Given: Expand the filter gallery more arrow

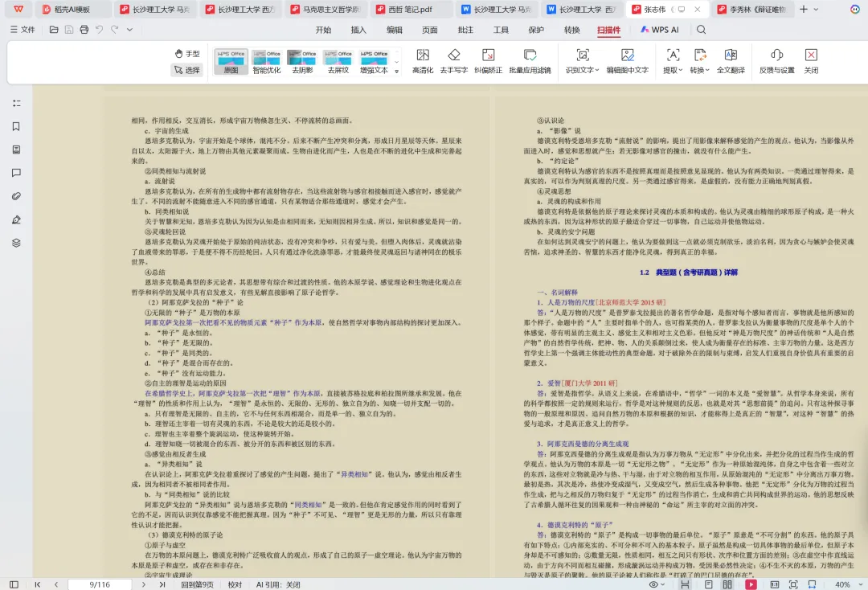Looking at the screenshot, I should [396, 72].
